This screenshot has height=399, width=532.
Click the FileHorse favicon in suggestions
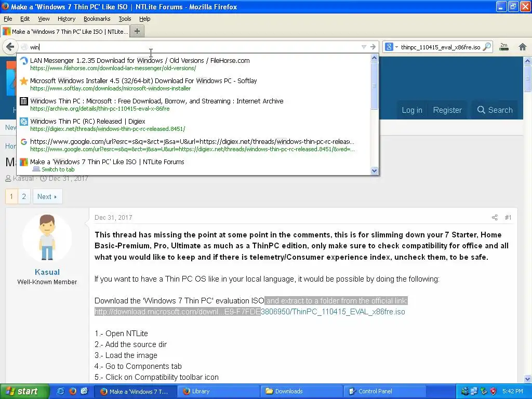click(x=23, y=61)
